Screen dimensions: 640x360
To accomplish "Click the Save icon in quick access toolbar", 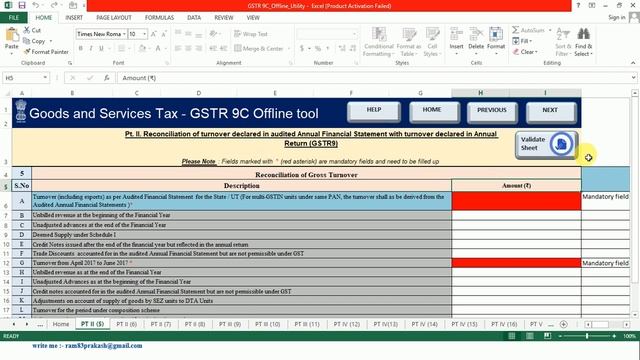I will (x=22, y=6).
